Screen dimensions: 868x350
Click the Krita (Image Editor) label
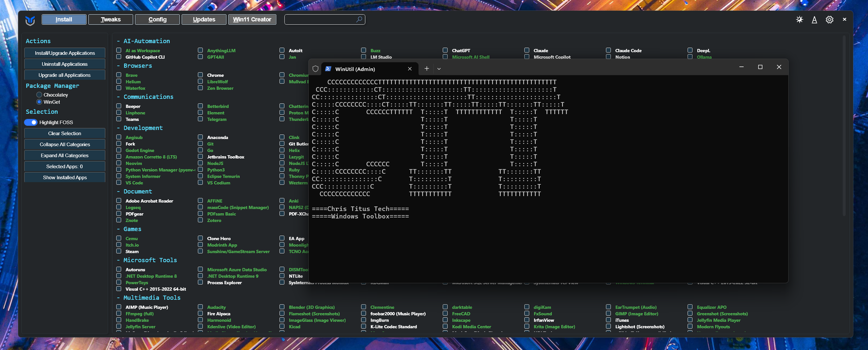pyautogui.click(x=554, y=327)
